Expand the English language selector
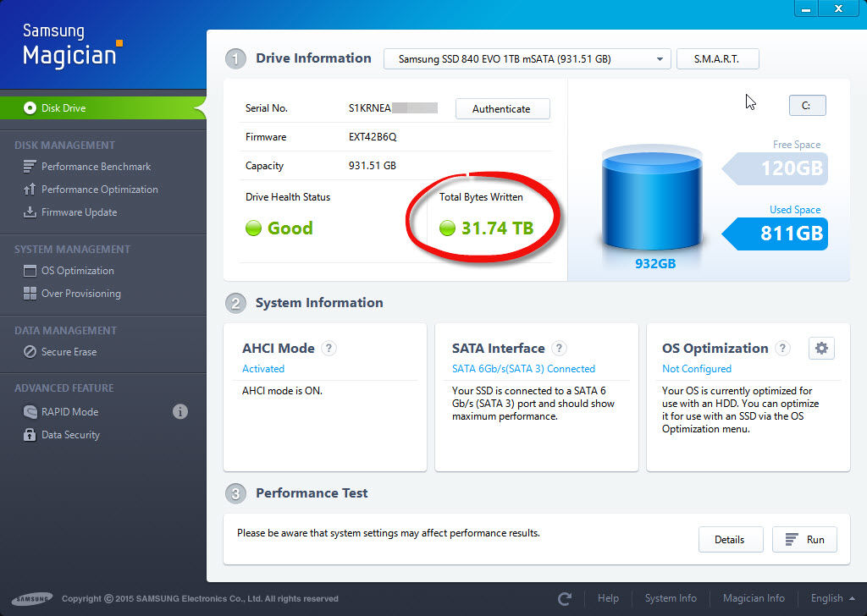The height and width of the screenshot is (616, 867). coord(833,598)
